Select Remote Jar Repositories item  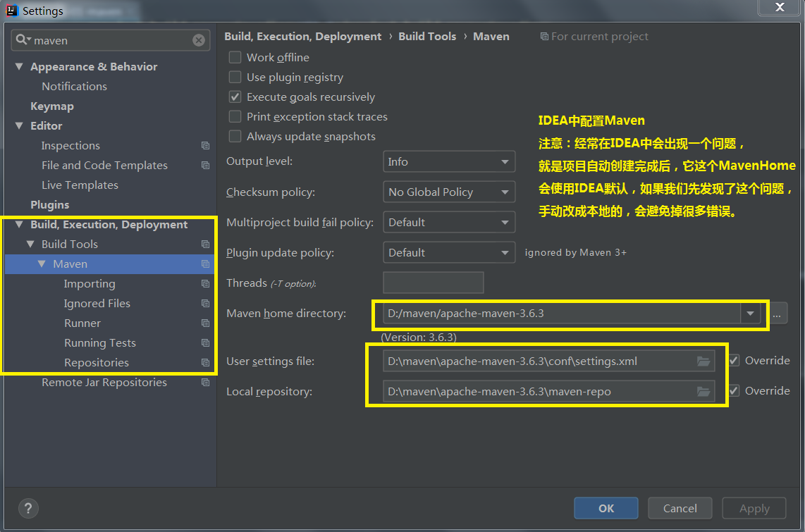click(104, 382)
